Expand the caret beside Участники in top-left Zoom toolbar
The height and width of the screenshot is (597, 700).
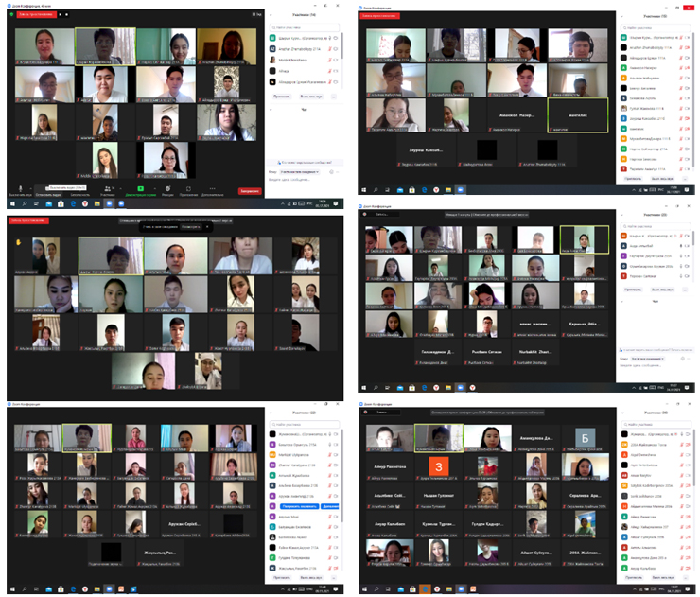point(120,188)
